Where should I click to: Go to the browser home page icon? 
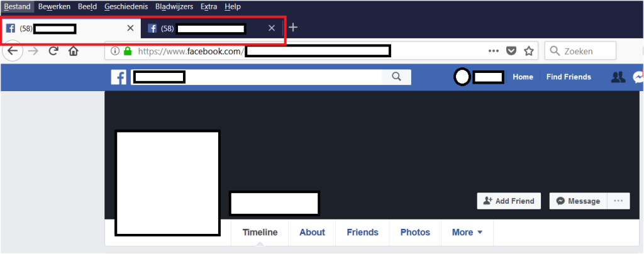tap(73, 52)
